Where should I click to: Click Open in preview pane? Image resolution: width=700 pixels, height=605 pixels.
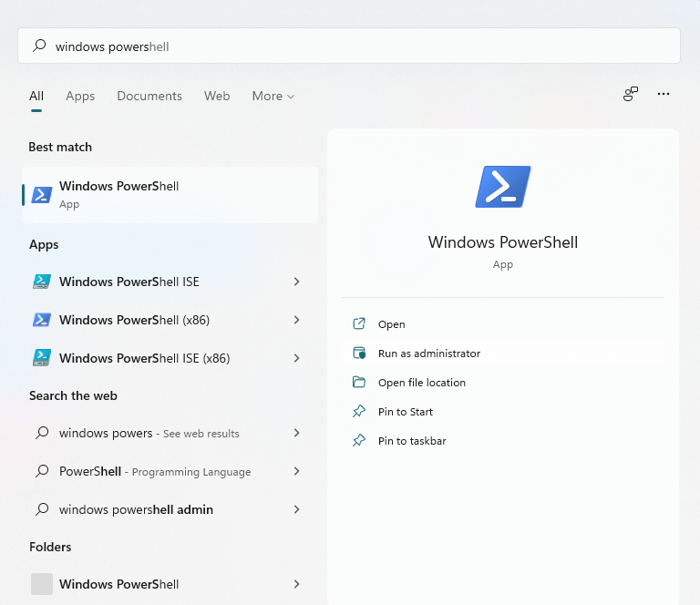tap(503, 324)
